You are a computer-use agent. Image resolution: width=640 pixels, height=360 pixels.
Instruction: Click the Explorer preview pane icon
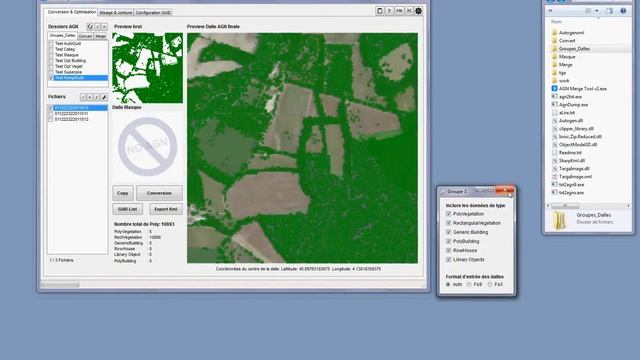coord(609,11)
